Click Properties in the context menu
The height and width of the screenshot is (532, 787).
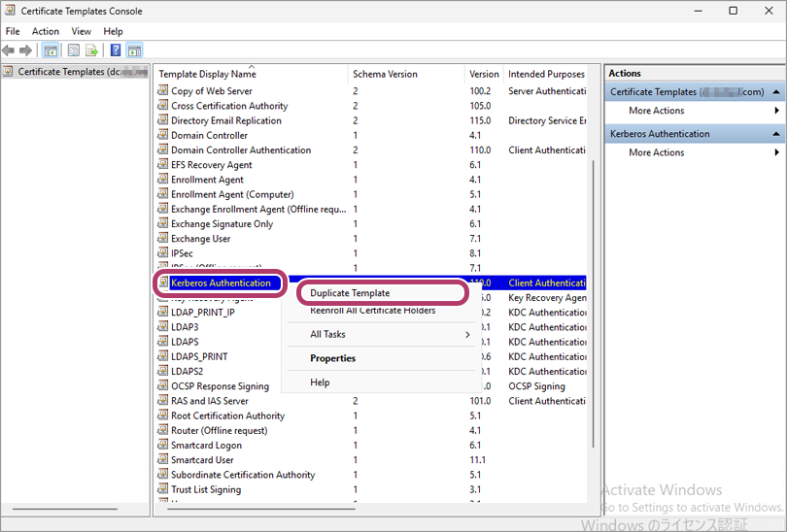click(x=332, y=358)
